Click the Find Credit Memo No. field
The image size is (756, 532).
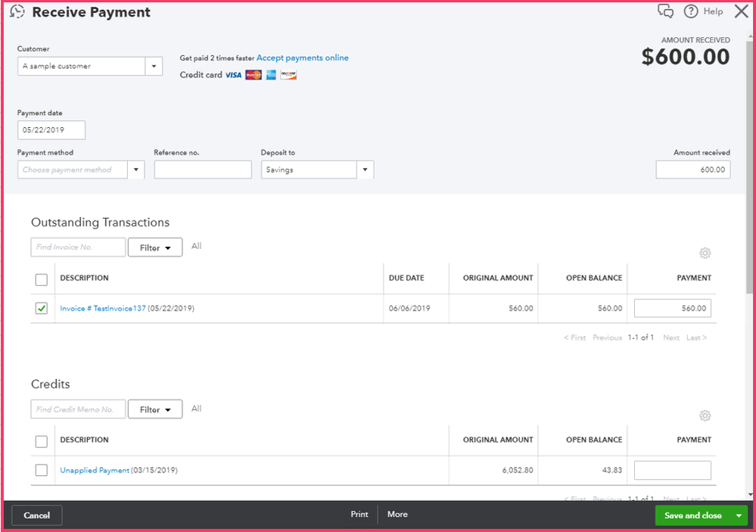tap(78, 409)
